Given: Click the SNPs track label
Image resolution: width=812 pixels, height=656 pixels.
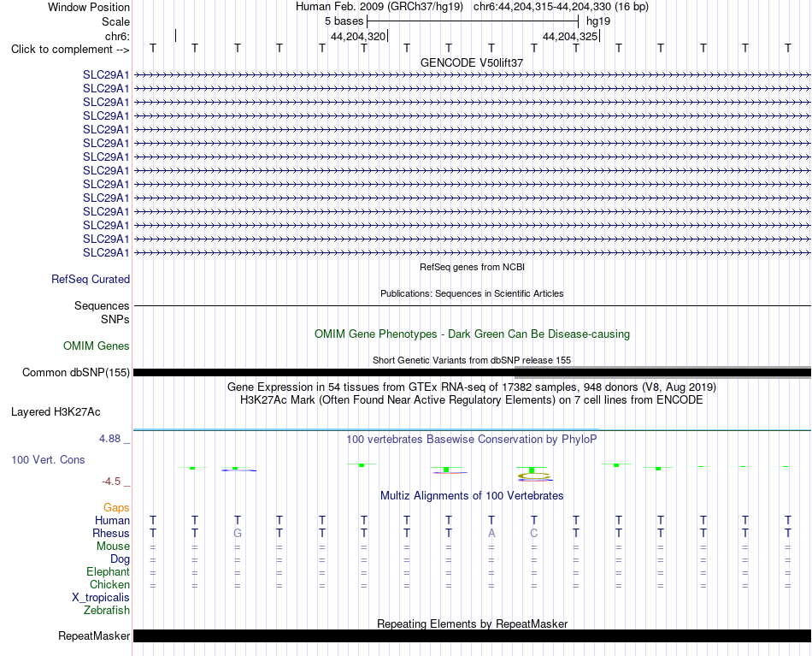Looking at the screenshot, I should click(x=115, y=319).
